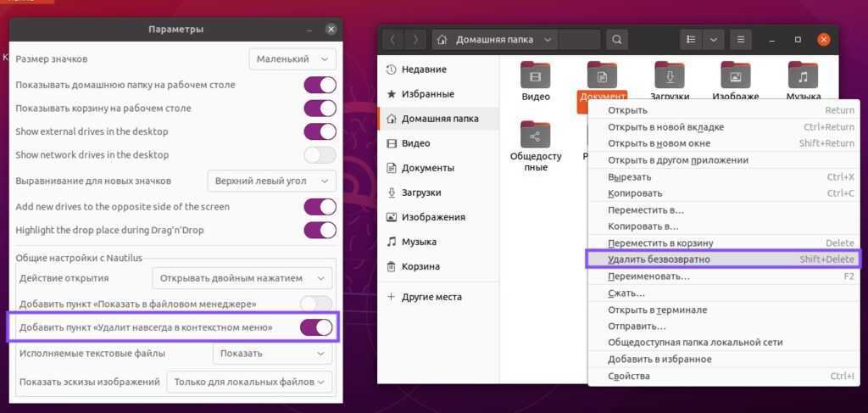The image size is (868, 413).
Task: Open the Изображения folder in the grid
Action: [735, 75]
